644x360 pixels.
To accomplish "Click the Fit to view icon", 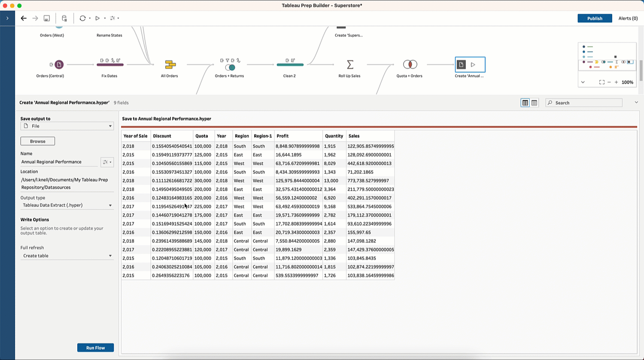I will tap(602, 82).
